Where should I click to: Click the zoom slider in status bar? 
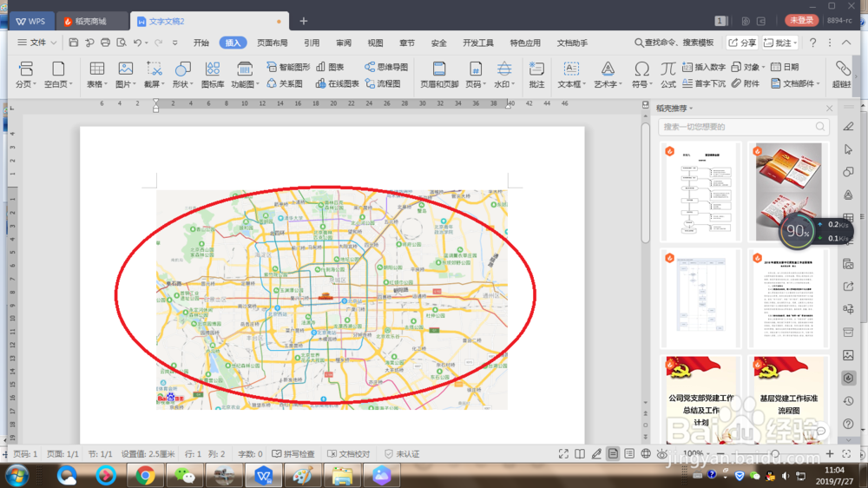point(775,453)
